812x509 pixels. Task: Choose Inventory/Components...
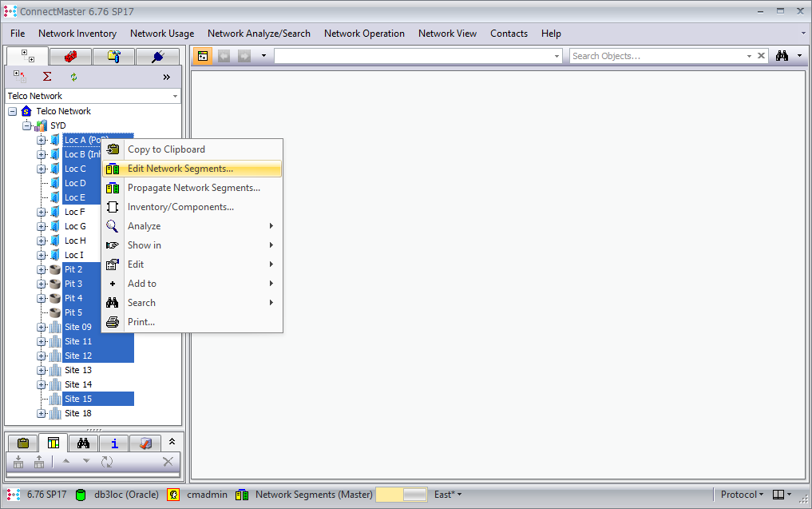pos(192,207)
